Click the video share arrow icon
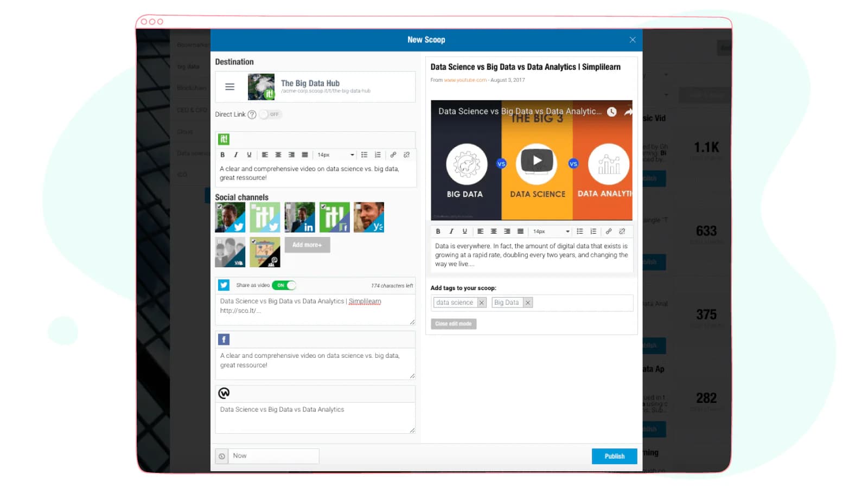 point(628,112)
